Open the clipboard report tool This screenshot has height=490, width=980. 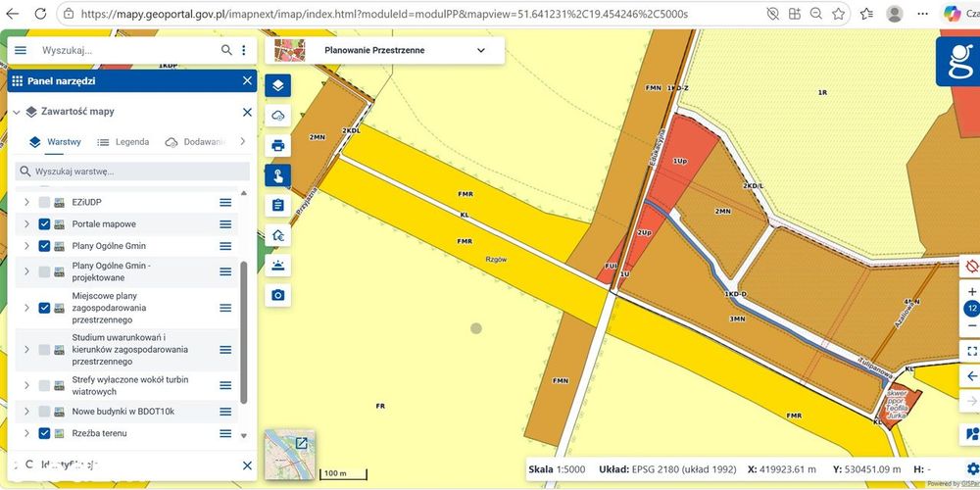[277, 205]
